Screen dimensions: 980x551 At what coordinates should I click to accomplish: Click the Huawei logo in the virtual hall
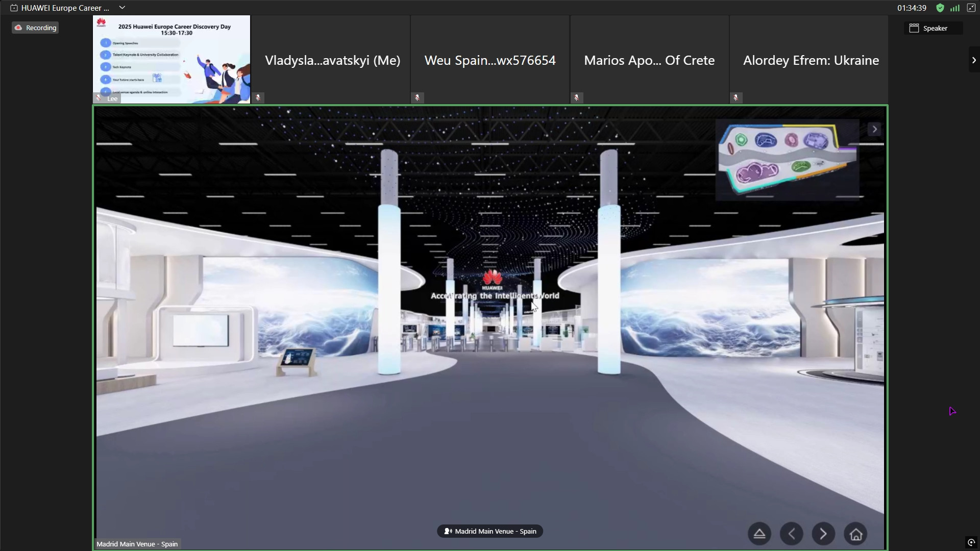tap(493, 279)
